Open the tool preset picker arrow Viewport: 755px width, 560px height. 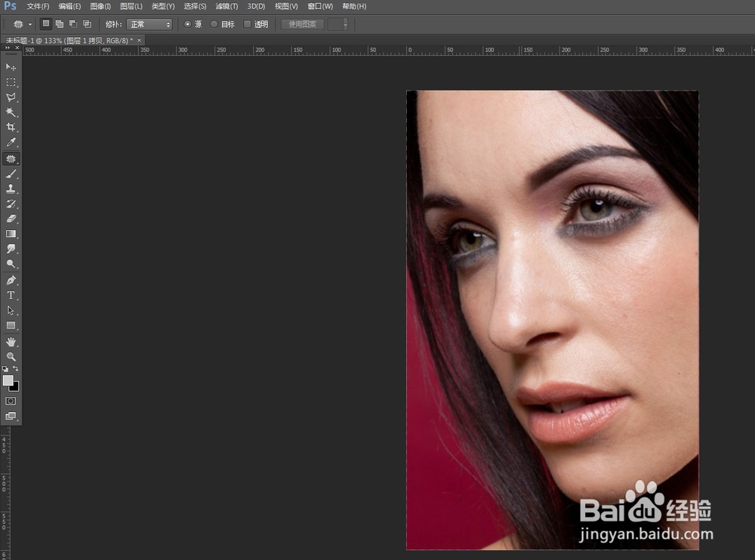(30, 24)
